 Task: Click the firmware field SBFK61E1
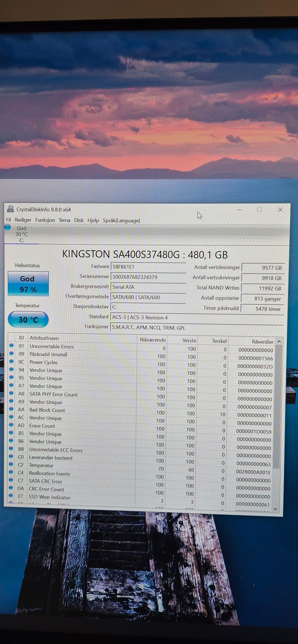pos(148,267)
